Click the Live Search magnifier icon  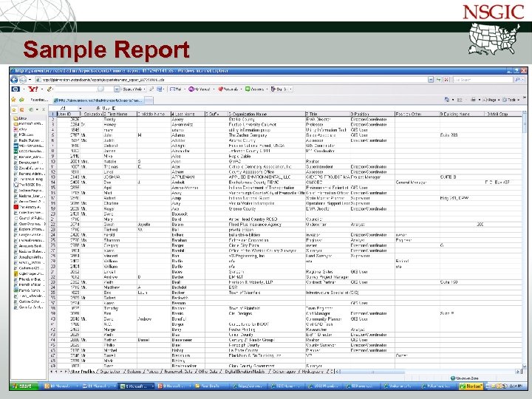click(517, 80)
